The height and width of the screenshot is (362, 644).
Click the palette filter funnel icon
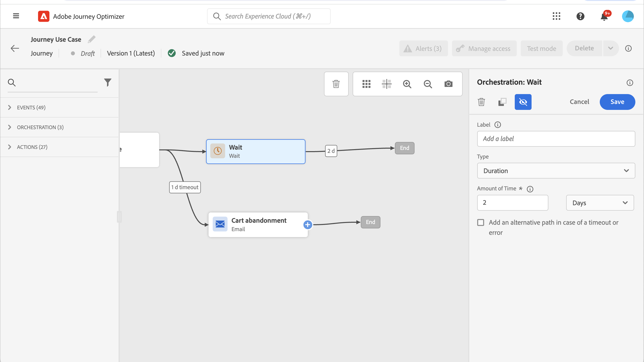[107, 82]
